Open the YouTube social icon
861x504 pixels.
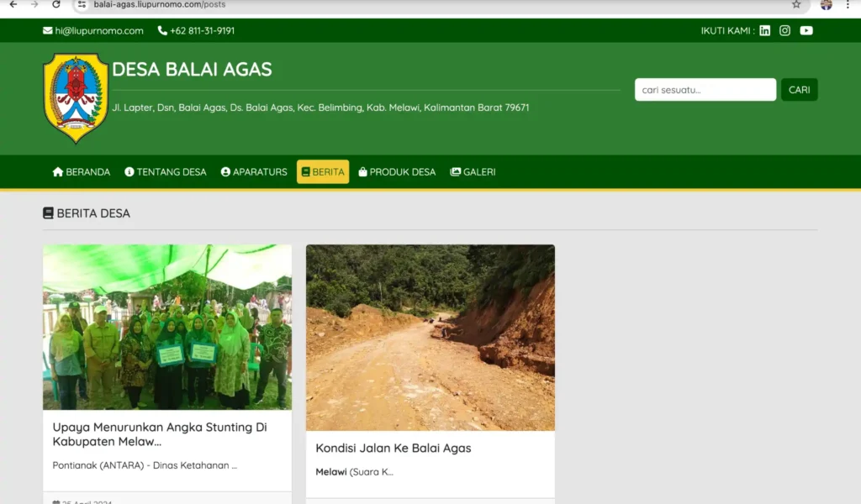point(806,31)
